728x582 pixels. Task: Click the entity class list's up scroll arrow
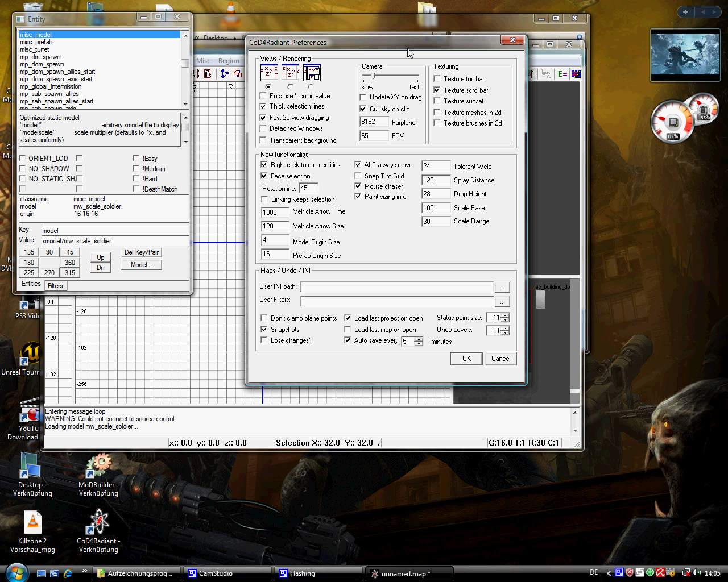(185, 35)
